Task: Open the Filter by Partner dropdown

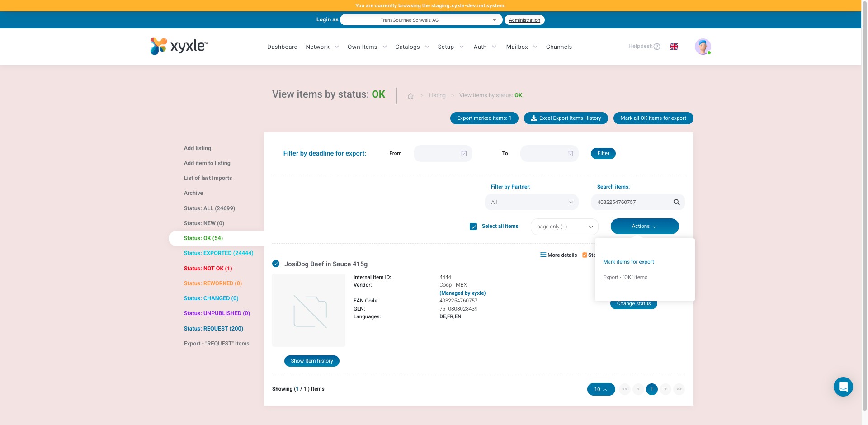Action: (532, 202)
